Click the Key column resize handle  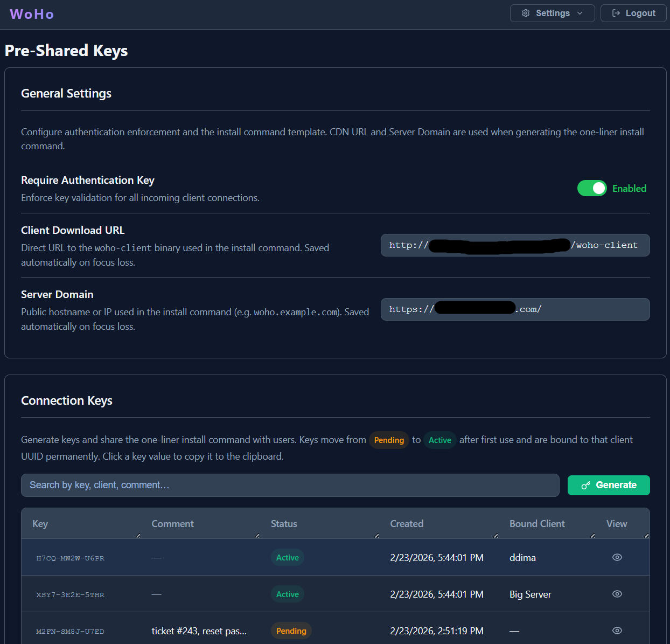click(x=138, y=536)
